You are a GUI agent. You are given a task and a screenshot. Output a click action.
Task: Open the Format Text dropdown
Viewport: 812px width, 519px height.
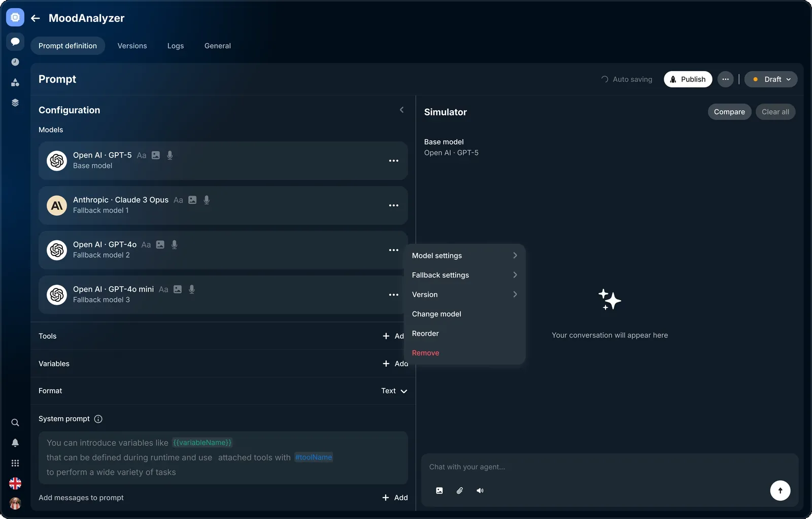pyautogui.click(x=394, y=391)
